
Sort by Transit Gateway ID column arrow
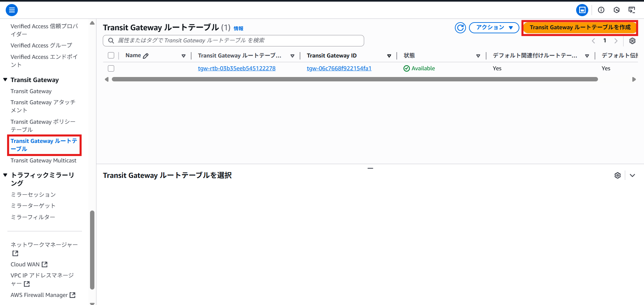tap(389, 56)
